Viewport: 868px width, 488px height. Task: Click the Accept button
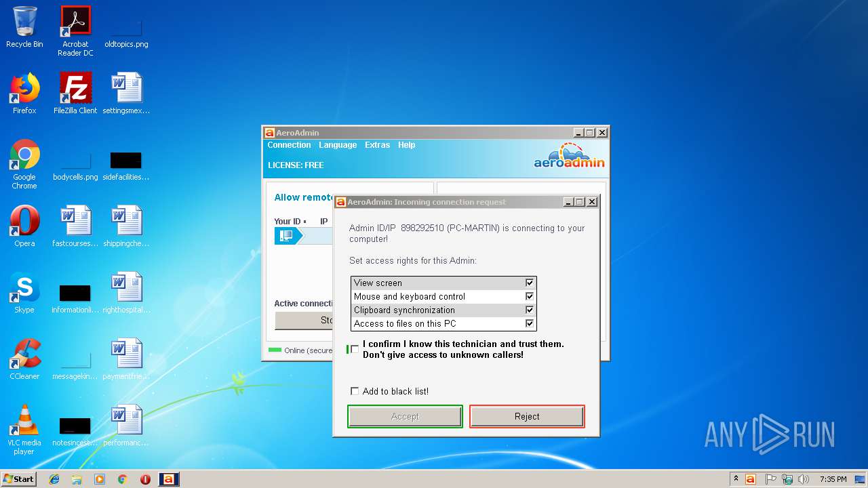pos(405,416)
